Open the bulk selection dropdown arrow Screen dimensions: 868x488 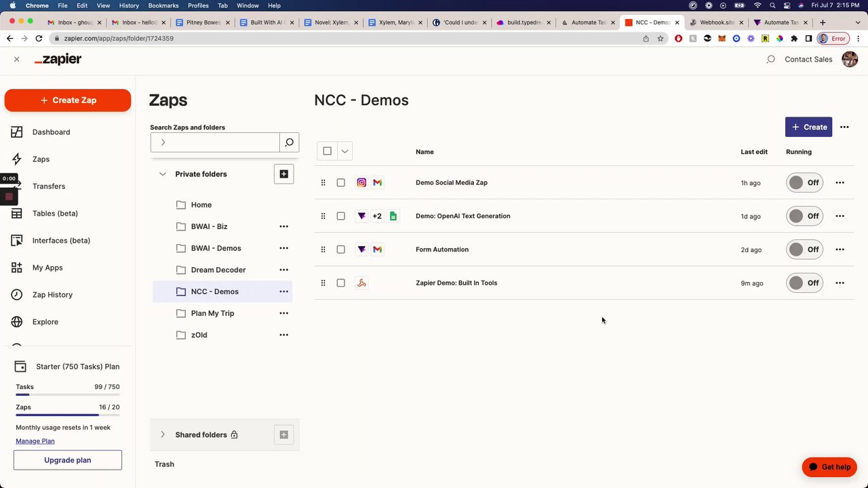pos(344,151)
